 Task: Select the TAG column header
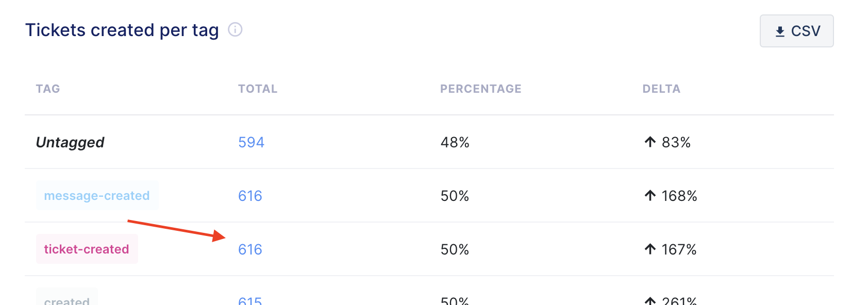click(48, 89)
